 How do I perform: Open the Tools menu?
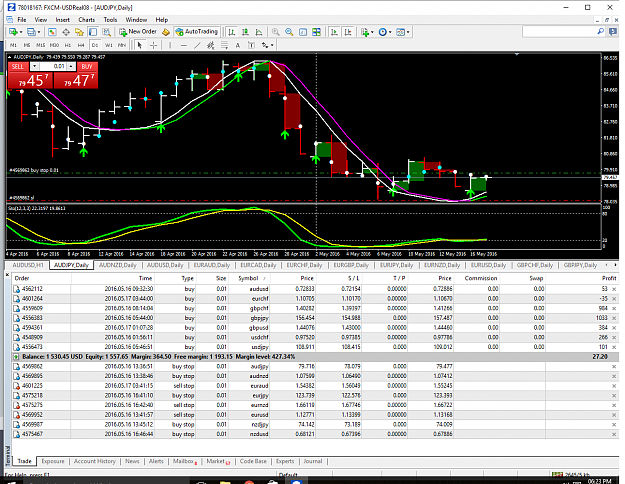110,20
